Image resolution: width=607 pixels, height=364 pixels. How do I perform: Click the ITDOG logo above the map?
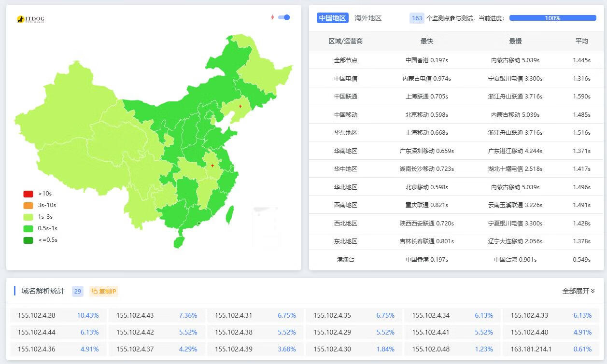(x=30, y=19)
